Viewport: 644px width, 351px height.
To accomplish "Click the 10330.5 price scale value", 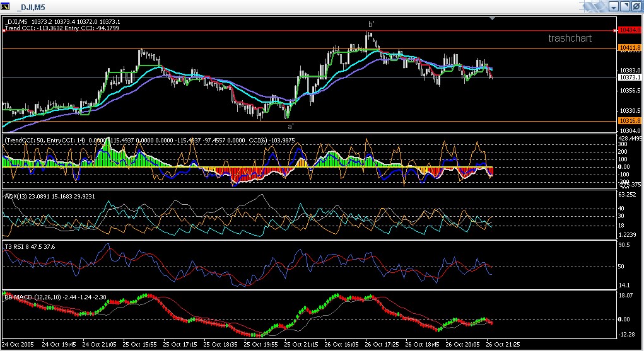I will pyautogui.click(x=629, y=110).
